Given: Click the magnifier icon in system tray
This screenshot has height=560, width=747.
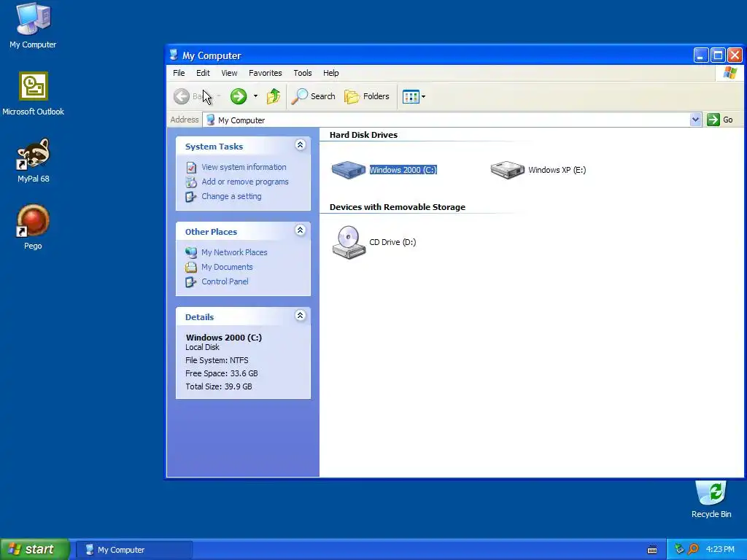Looking at the screenshot, I should (x=693, y=550).
